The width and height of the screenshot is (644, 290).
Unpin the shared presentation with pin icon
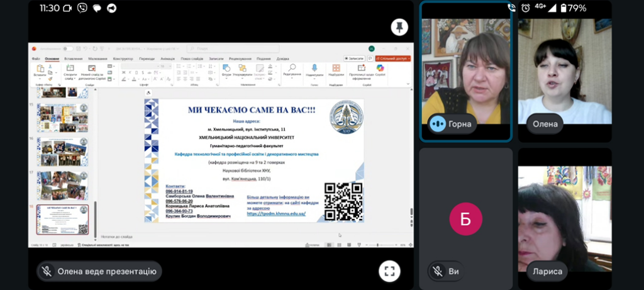[x=399, y=27]
